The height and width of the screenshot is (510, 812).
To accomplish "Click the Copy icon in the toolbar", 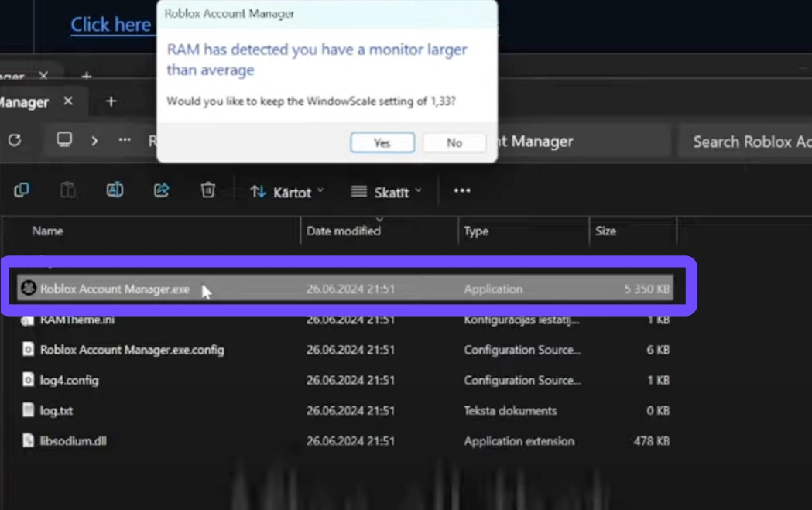I will pos(21,190).
